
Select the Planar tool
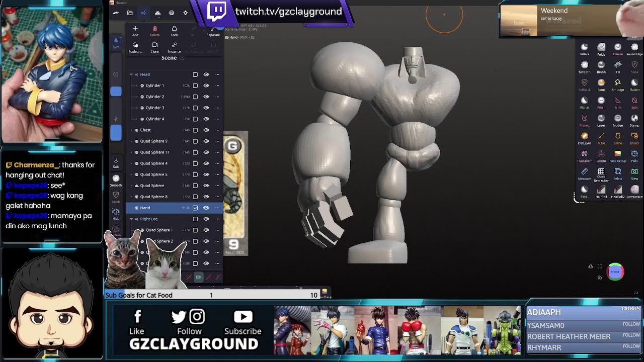(584, 103)
